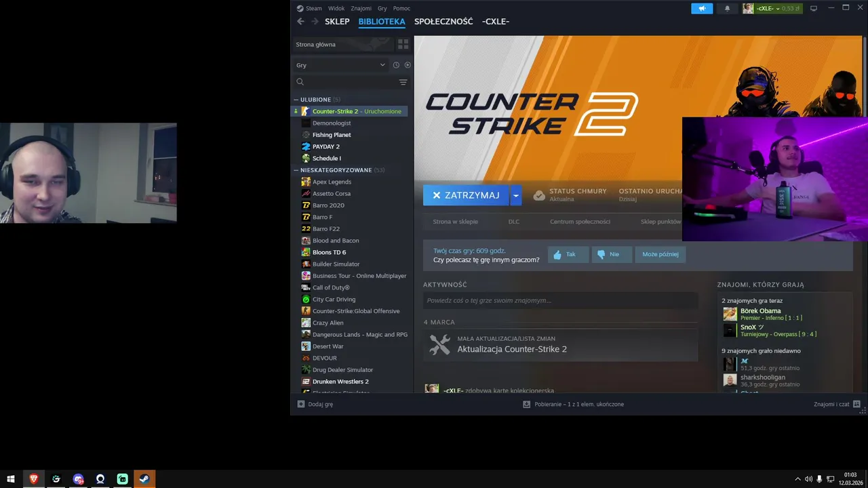868x488 pixels.
Task: Click the activity input Powiedz coś o tej grze
Action: coord(561,300)
